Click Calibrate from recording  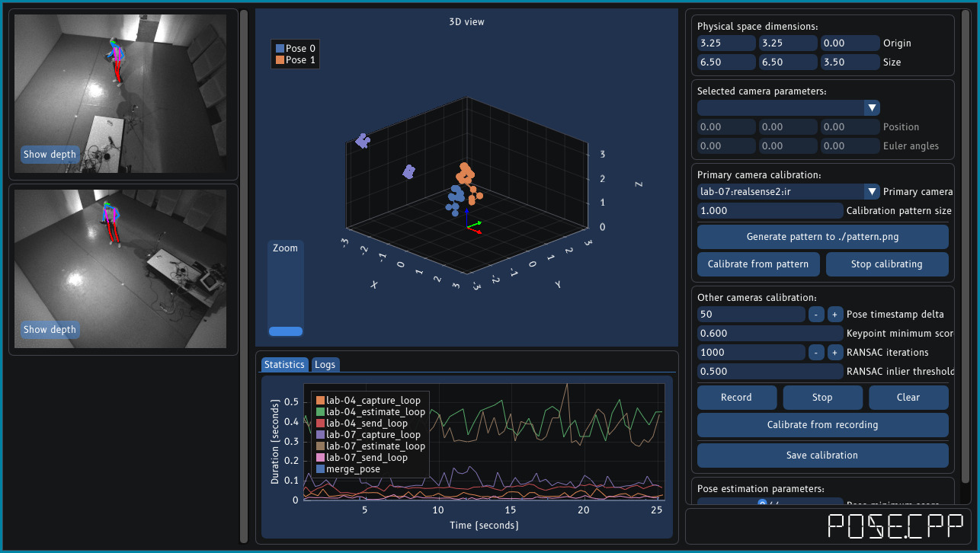coord(822,424)
